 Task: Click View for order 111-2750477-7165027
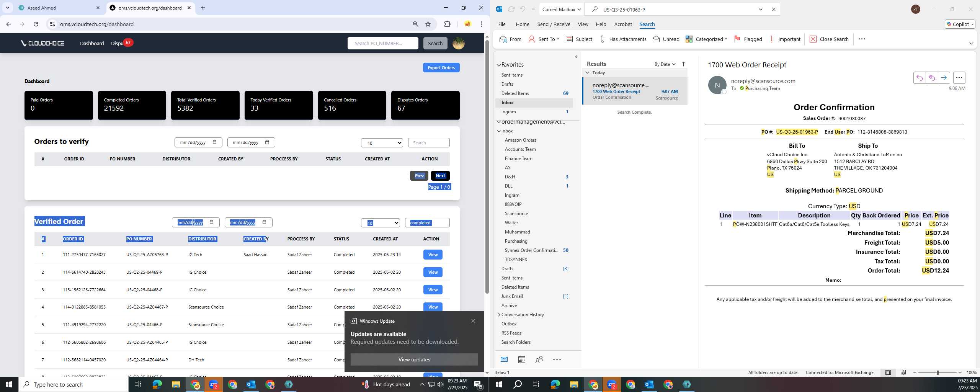[433, 255]
